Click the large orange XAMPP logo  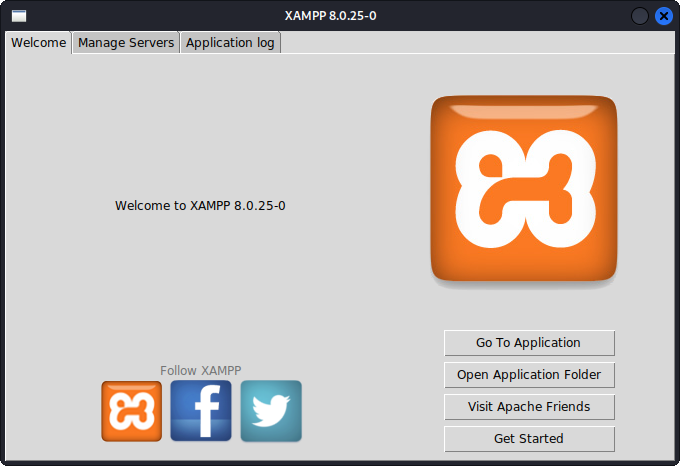click(x=524, y=189)
